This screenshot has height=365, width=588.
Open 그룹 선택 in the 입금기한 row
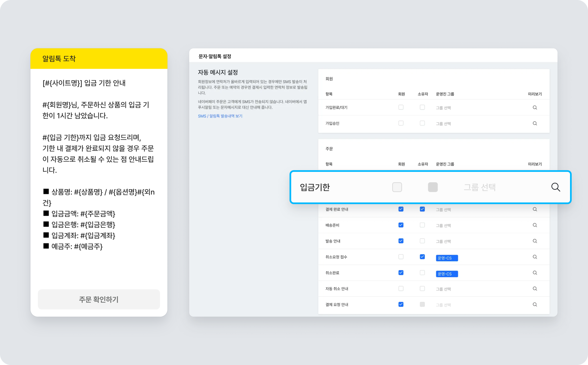479,187
